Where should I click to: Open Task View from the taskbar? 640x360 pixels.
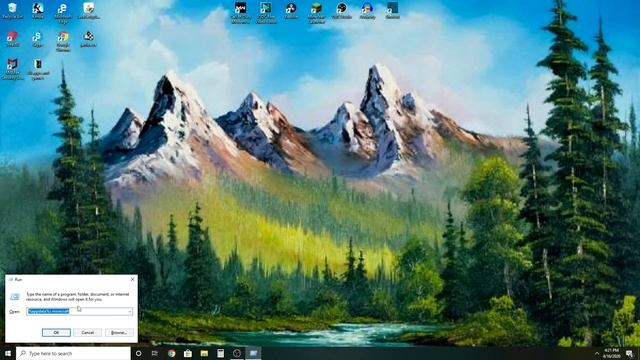click(x=155, y=353)
